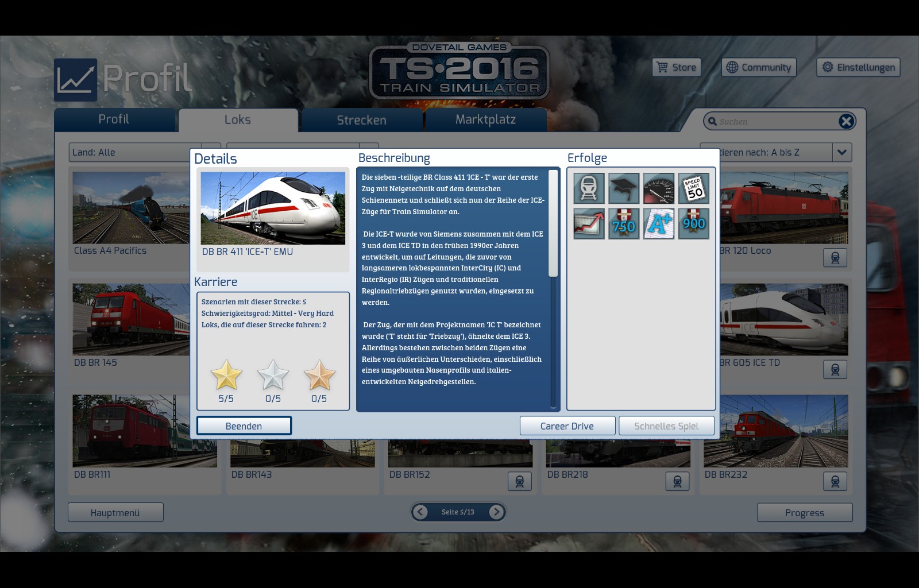Click the DB BR152 label
Viewport: 919px width, 588px height.
410,474
